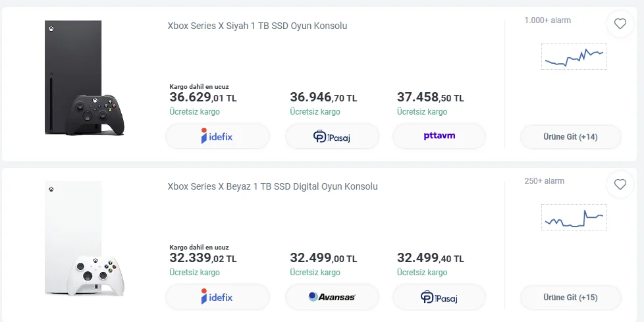
Task: View black Xbox Series X product image
Action: pyautogui.click(x=83, y=79)
